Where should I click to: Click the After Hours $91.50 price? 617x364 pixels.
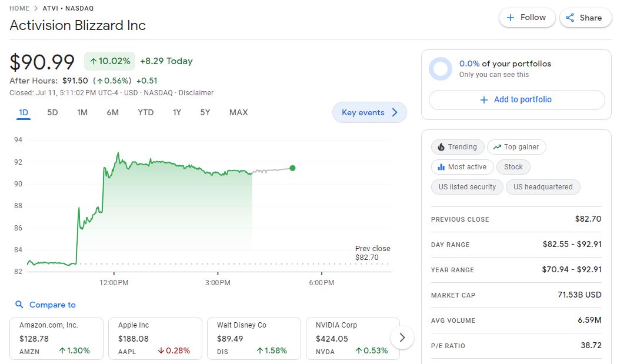75,81
